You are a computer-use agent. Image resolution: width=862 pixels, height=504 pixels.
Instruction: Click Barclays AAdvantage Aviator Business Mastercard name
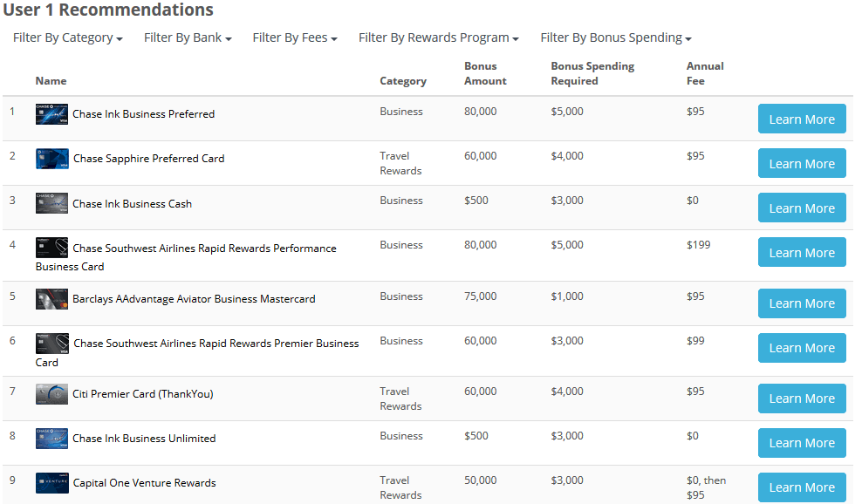point(194,299)
